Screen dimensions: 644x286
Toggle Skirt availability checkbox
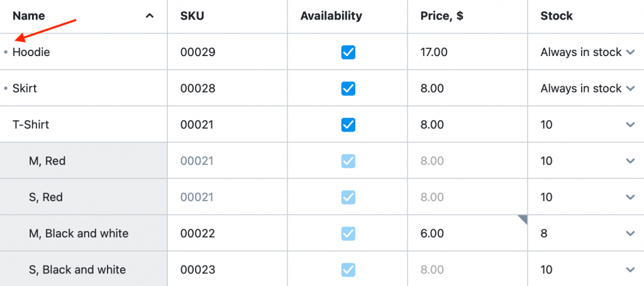coord(348,88)
